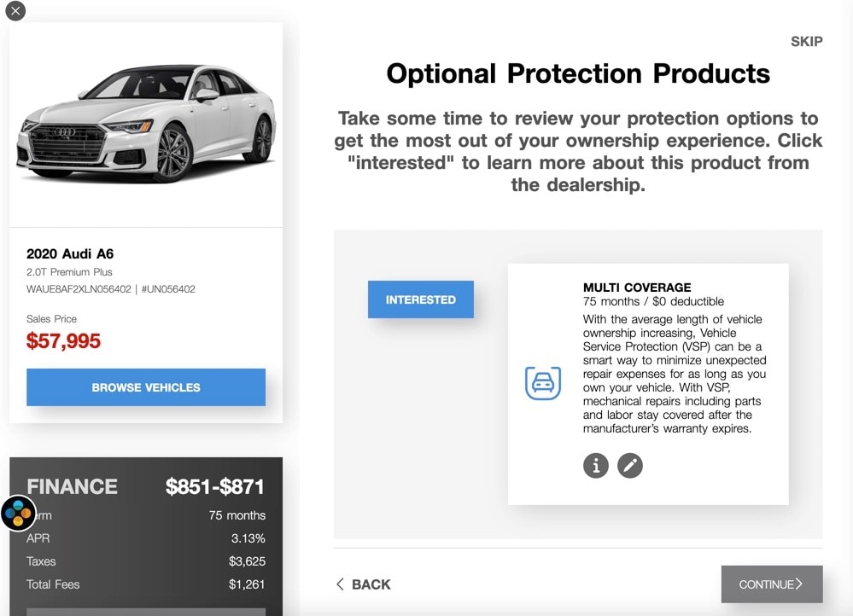Click the Taxes $3,625 row
The width and height of the screenshot is (853, 616).
click(x=146, y=561)
